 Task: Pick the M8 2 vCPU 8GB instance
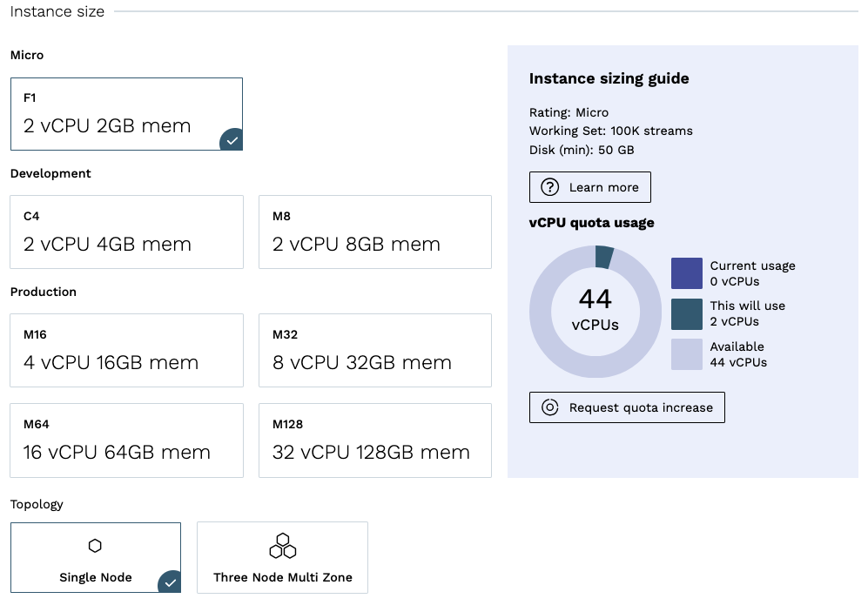pyautogui.click(x=374, y=232)
